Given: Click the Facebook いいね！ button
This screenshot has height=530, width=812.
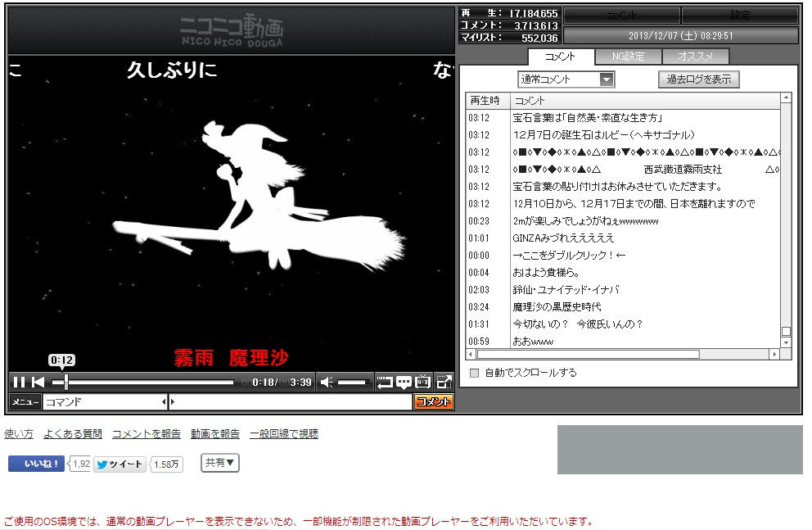Looking at the screenshot, I should tap(36, 464).
